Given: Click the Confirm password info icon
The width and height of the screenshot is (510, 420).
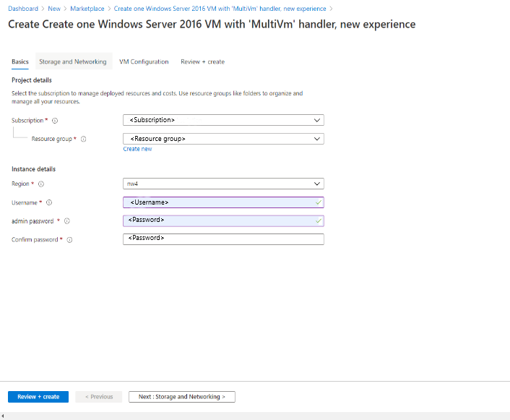Looking at the screenshot, I should [x=69, y=240].
